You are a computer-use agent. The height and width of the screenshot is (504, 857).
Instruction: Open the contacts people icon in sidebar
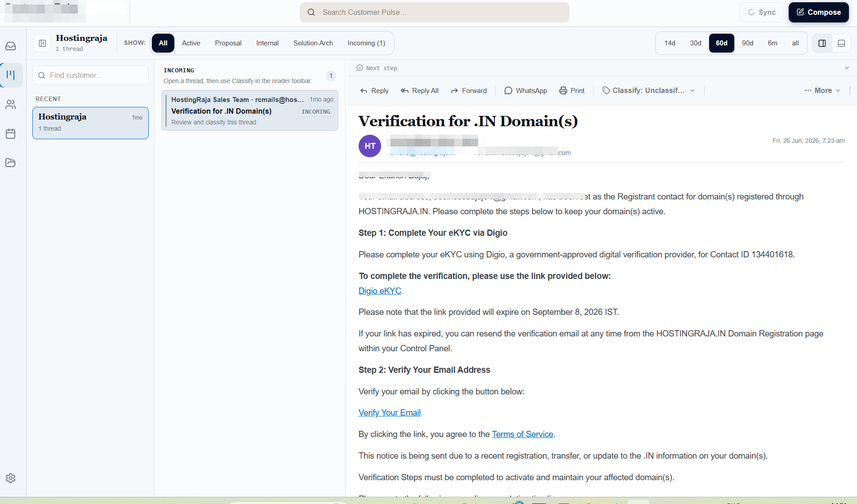click(11, 105)
